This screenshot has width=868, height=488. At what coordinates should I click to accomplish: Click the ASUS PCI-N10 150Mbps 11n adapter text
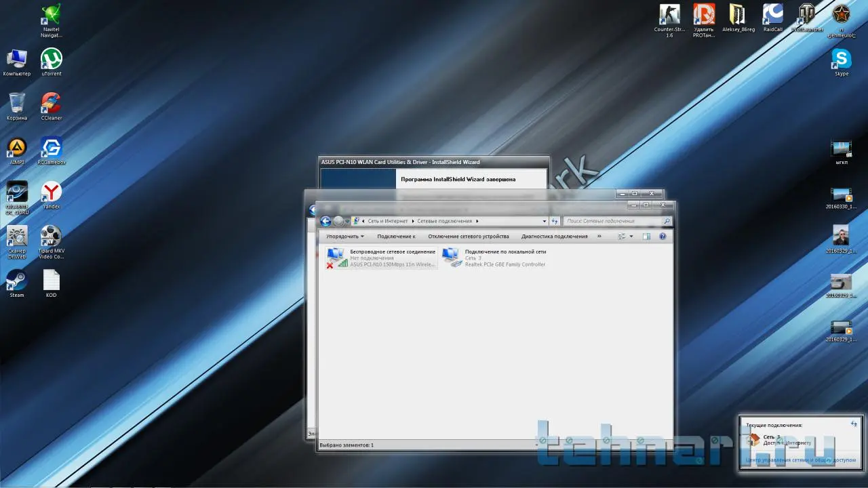point(393,264)
